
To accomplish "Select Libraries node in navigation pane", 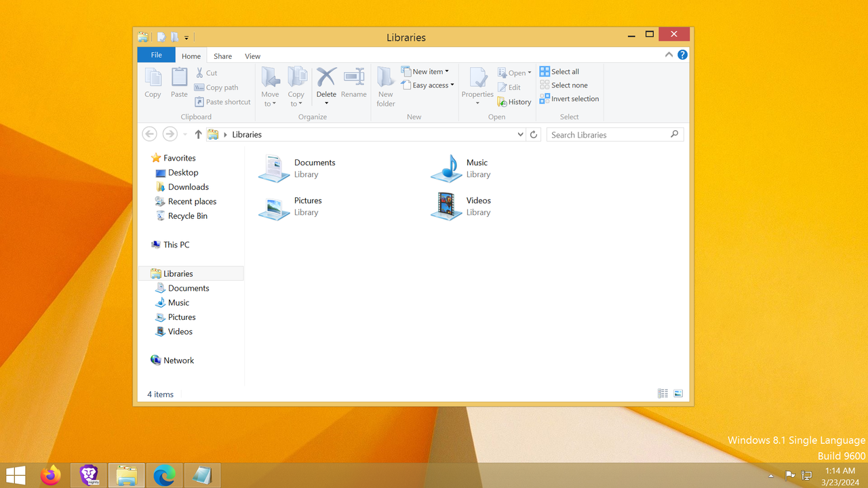I will coord(191,273).
